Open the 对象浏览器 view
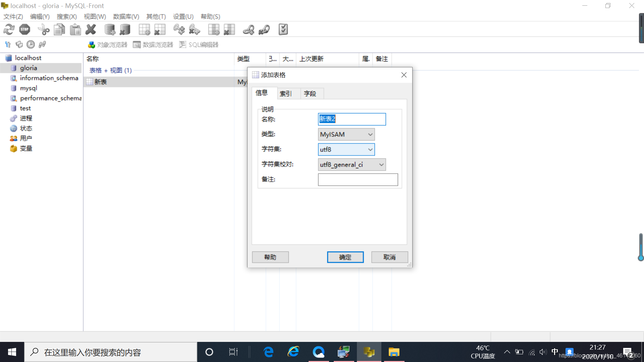644x362 pixels. click(x=108, y=45)
